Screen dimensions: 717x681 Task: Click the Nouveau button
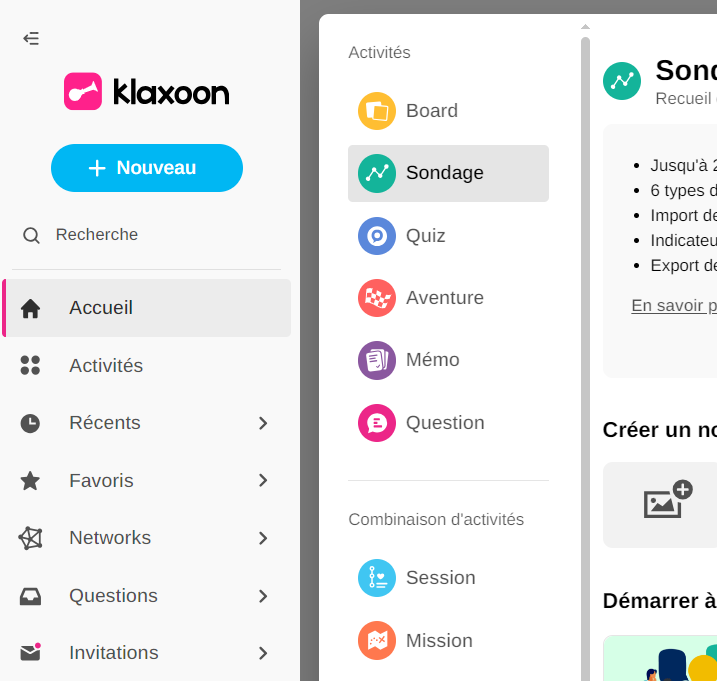tap(147, 168)
